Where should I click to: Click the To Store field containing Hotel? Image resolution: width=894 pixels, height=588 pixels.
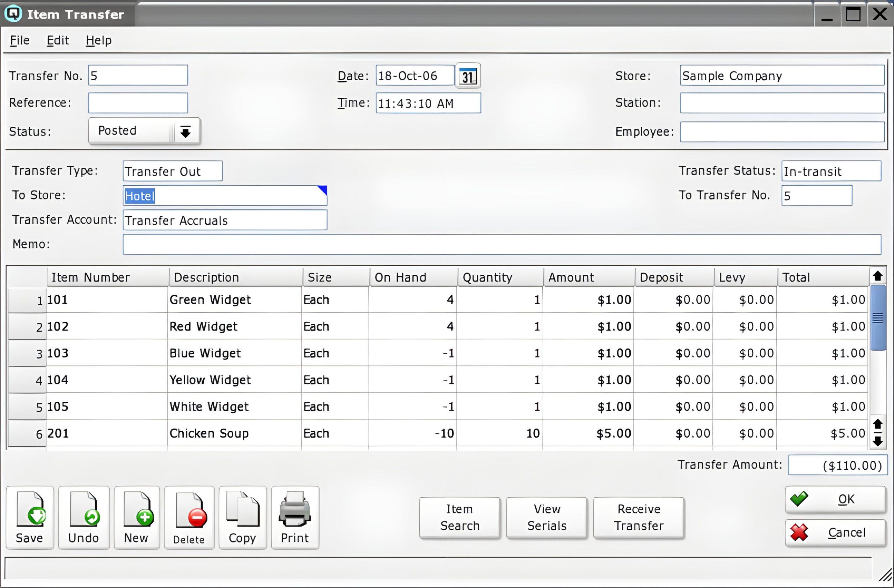click(x=225, y=195)
